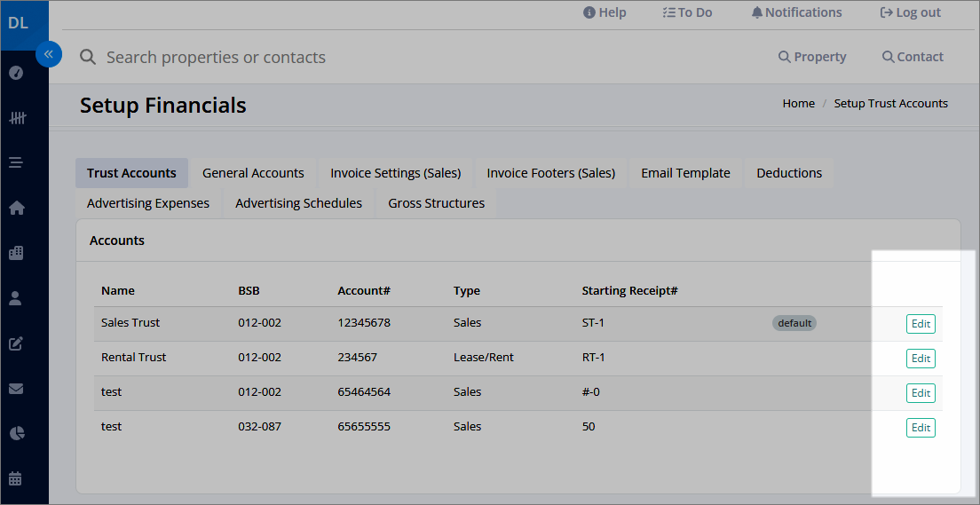Open the dashboard gauge icon in sidebar
Image resolution: width=980 pixels, height=505 pixels.
(x=16, y=73)
